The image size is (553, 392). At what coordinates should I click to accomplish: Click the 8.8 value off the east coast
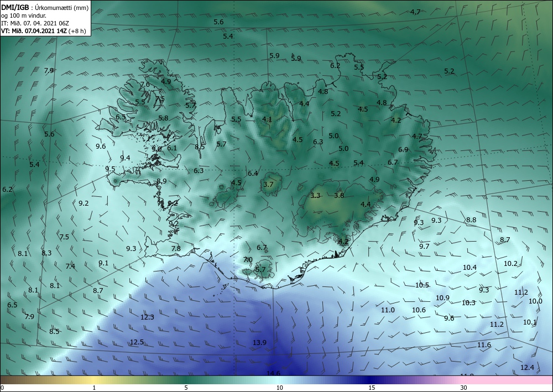(x=471, y=220)
